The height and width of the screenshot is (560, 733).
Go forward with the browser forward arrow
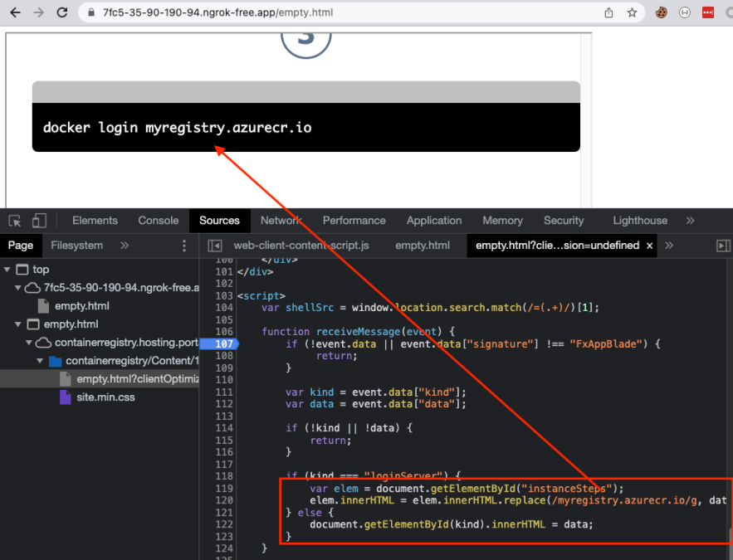click(39, 12)
